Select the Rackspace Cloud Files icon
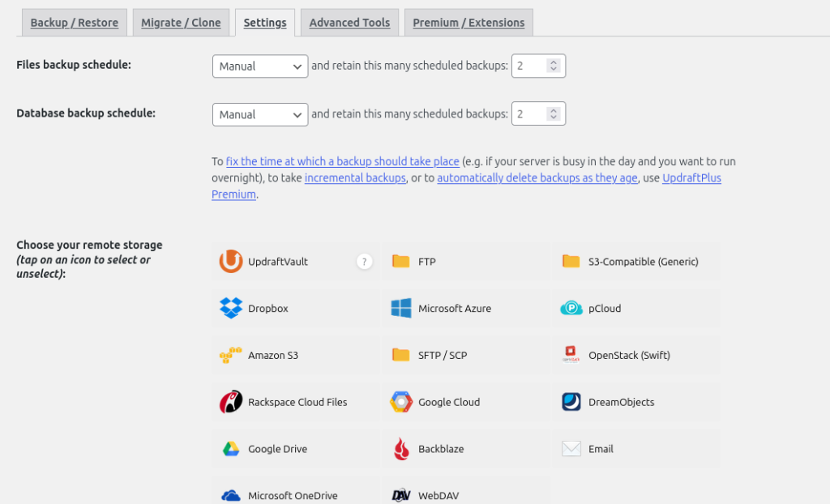Image resolution: width=830 pixels, height=504 pixels. point(231,402)
